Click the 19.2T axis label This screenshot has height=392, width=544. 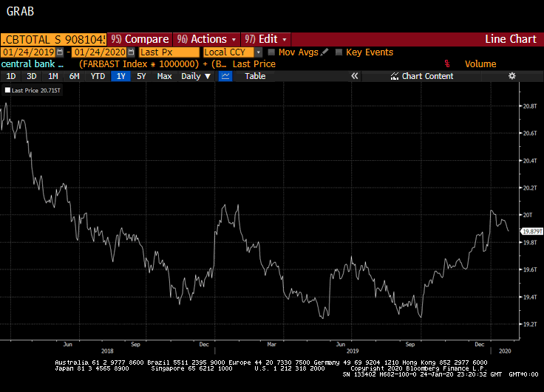click(530, 324)
